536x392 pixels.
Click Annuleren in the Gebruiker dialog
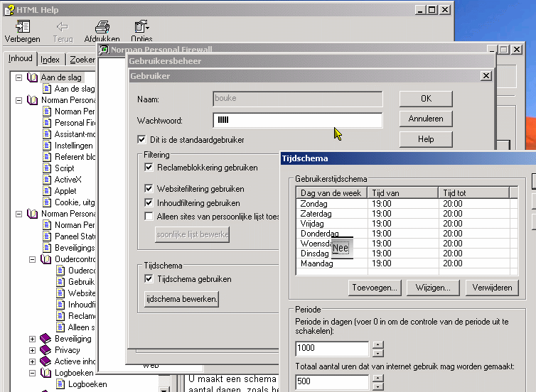[426, 119]
